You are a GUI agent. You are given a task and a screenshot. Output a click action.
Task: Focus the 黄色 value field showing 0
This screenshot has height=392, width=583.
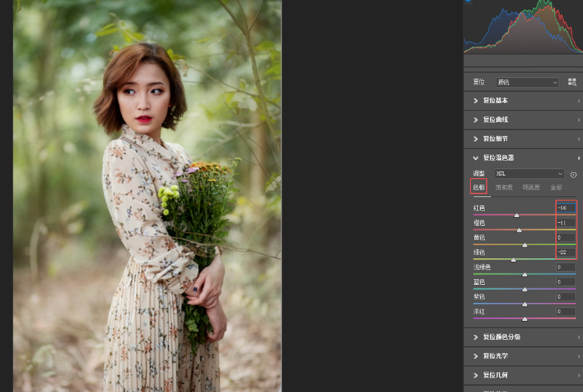pos(566,237)
